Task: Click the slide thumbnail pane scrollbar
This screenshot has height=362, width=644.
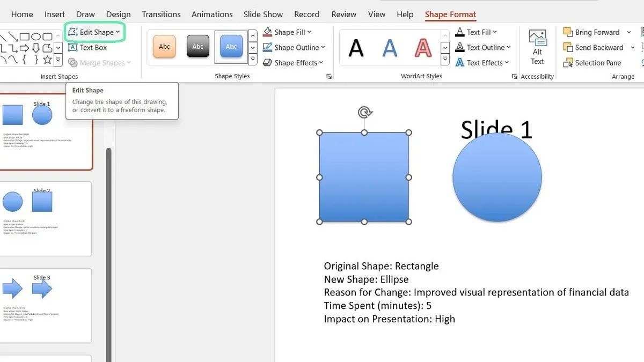Action: click(109, 255)
